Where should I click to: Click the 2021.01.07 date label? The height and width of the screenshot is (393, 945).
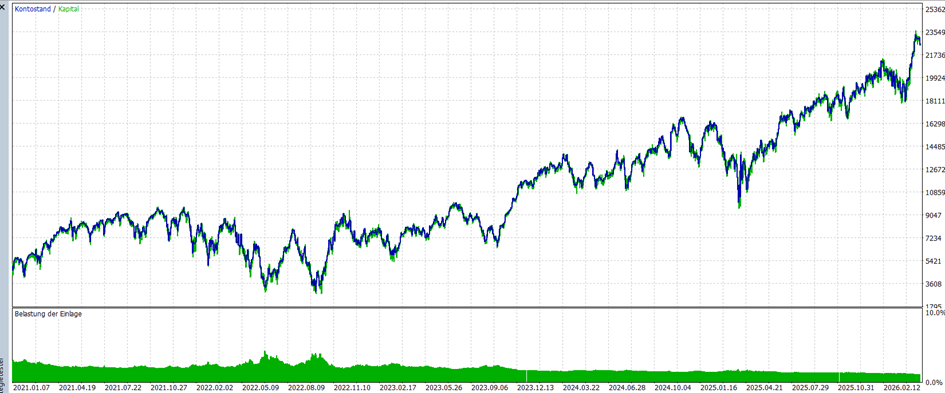(30, 388)
